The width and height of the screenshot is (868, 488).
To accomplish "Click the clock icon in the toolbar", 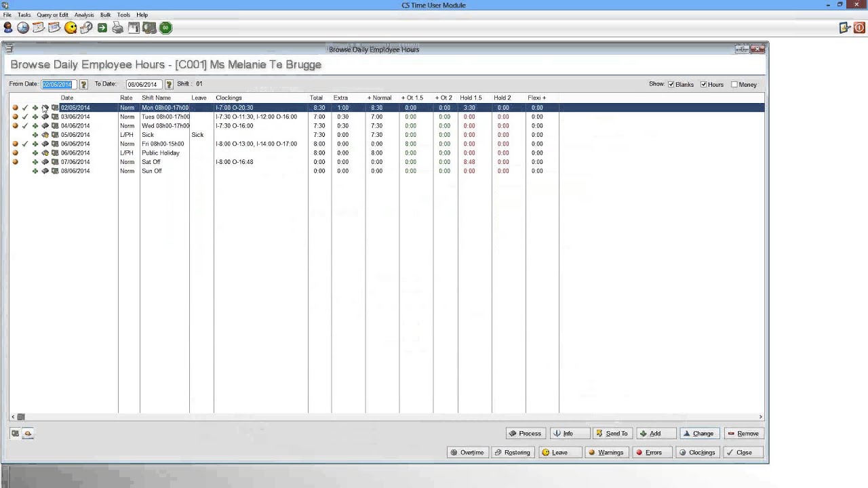I will [23, 28].
